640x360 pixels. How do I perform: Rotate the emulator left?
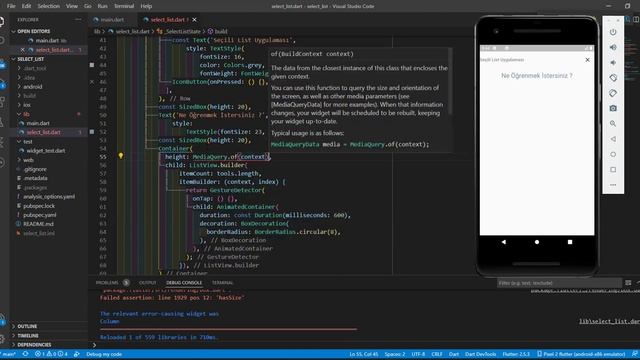pos(613,78)
